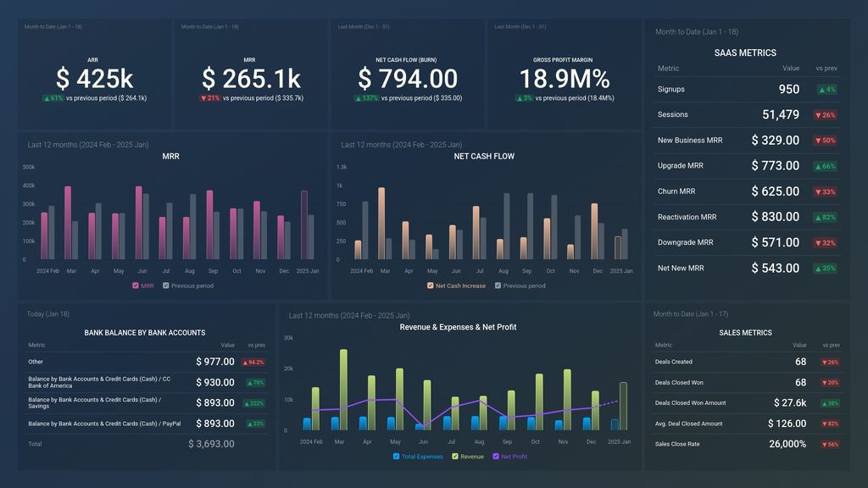Click Downgrade MRR 32% down badge

(825, 243)
